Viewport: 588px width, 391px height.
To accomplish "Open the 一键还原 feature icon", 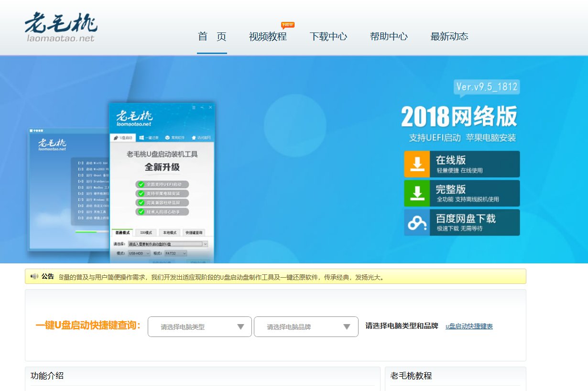I will [142, 137].
